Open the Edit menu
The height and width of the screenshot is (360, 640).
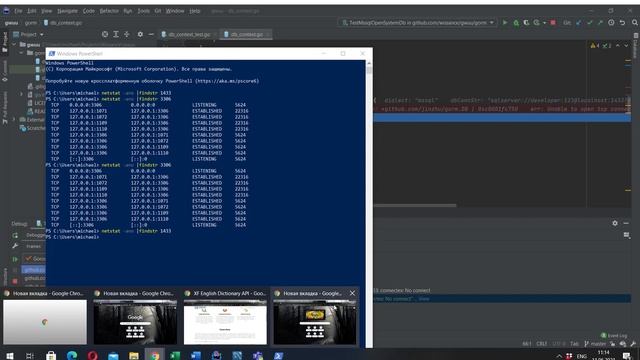coord(32,11)
